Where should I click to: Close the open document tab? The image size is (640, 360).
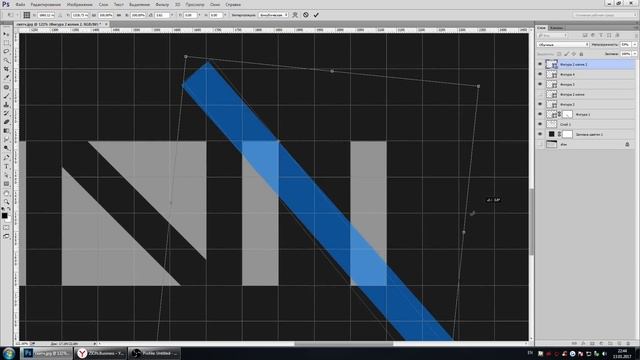[106, 24]
